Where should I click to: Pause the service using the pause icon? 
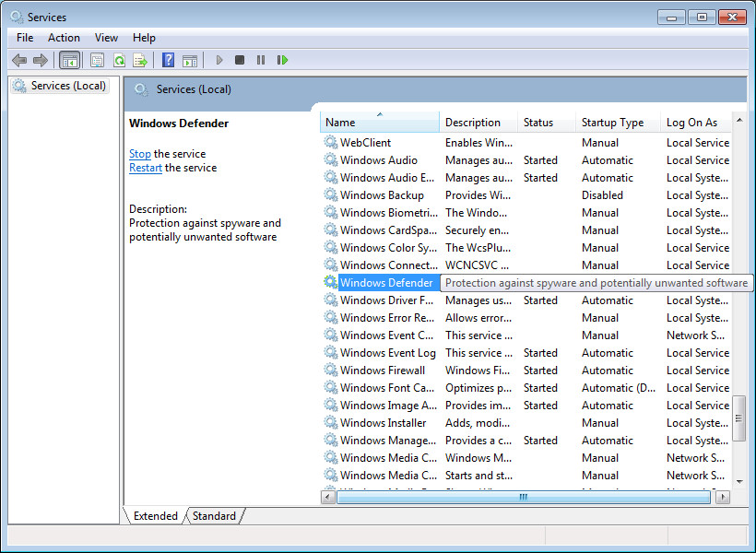coord(262,59)
